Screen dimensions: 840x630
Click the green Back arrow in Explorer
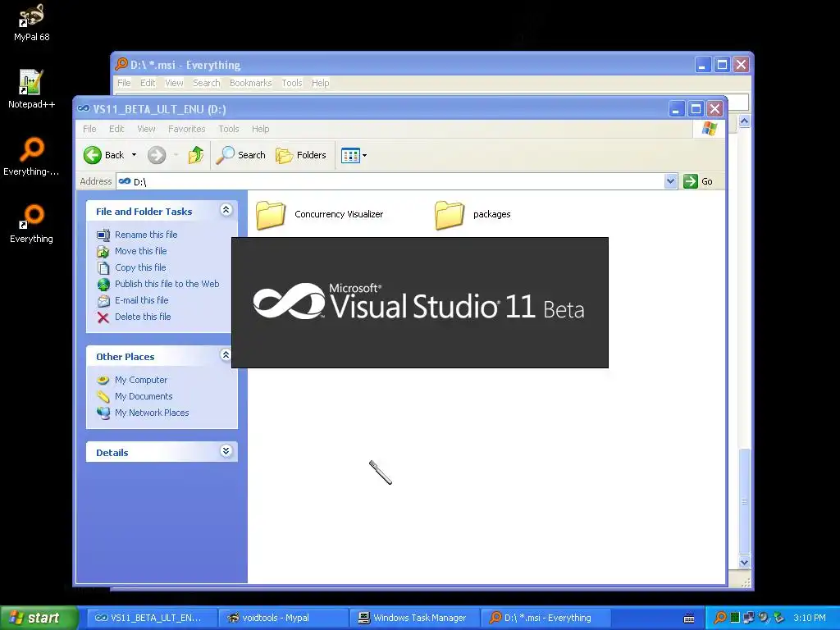click(93, 155)
